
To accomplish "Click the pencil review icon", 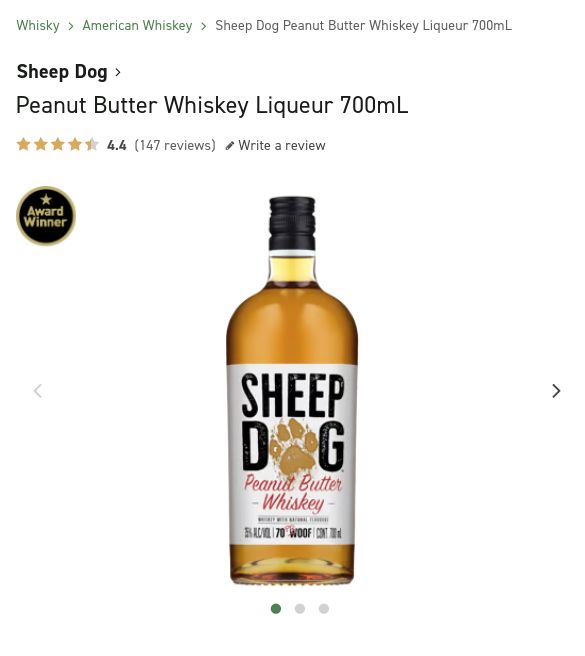I will coord(230,146).
